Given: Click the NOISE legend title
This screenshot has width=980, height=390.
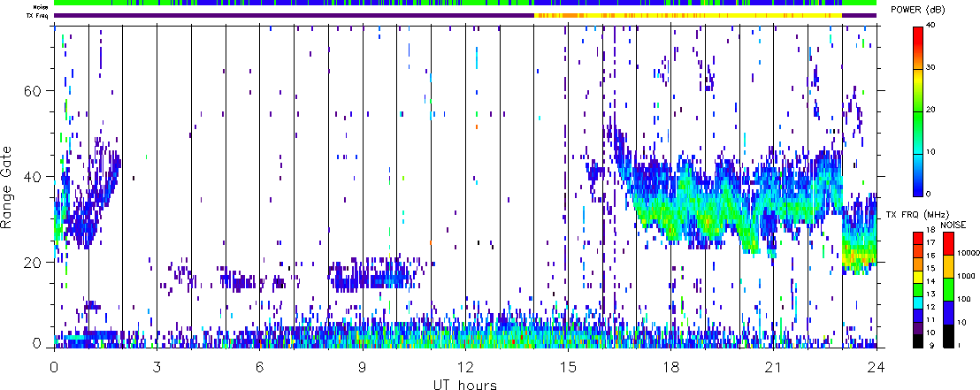Looking at the screenshot, I should (953, 224).
